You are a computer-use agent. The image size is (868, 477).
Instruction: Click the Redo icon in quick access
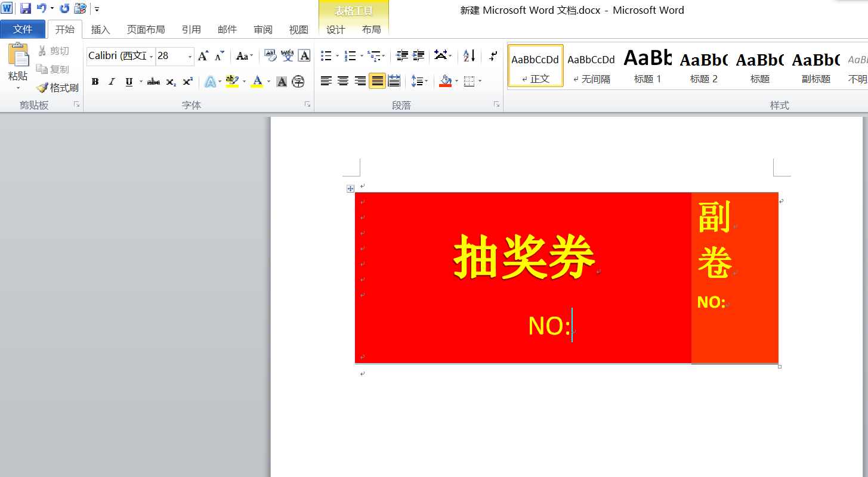pyautogui.click(x=64, y=8)
